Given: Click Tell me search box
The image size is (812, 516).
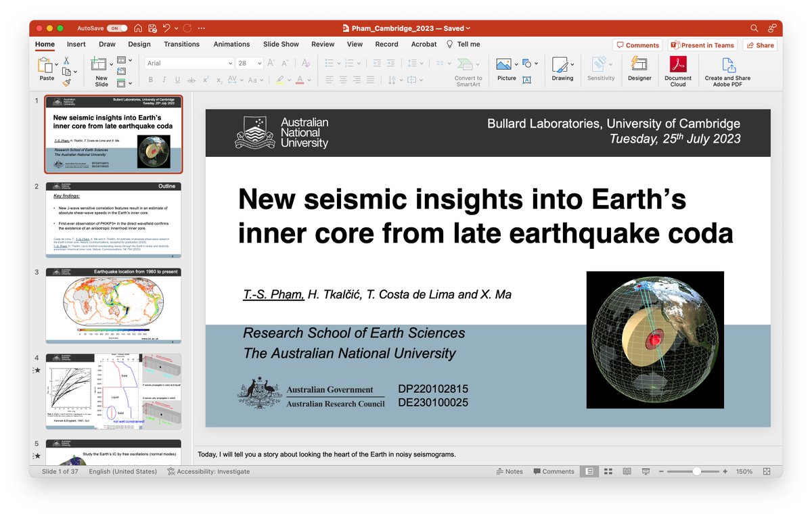Looking at the screenshot, I should (464, 44).
